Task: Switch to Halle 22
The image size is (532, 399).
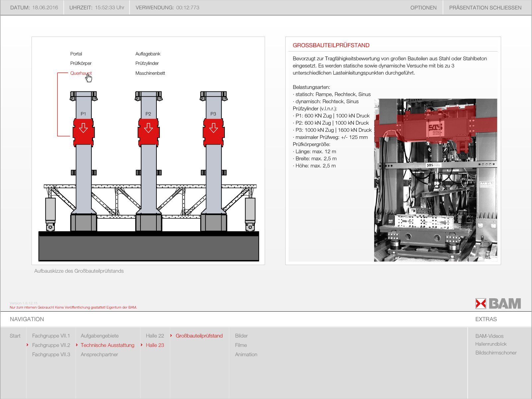Action: pyautogui.click(x=155, y=336)
